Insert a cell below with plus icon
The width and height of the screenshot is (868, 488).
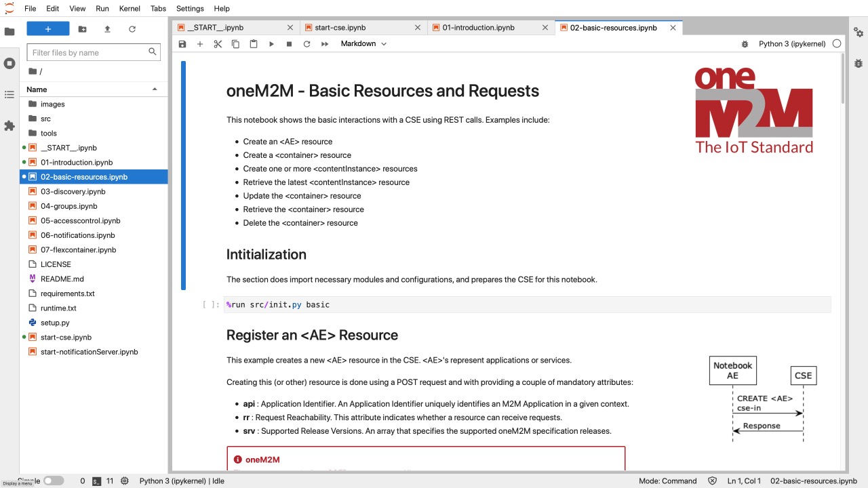(x=199, y=44)
